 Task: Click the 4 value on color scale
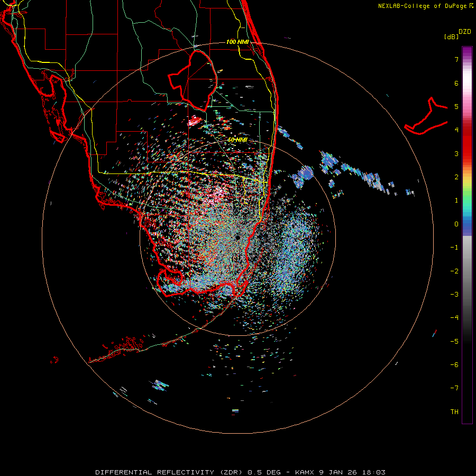tap(456, 130)
